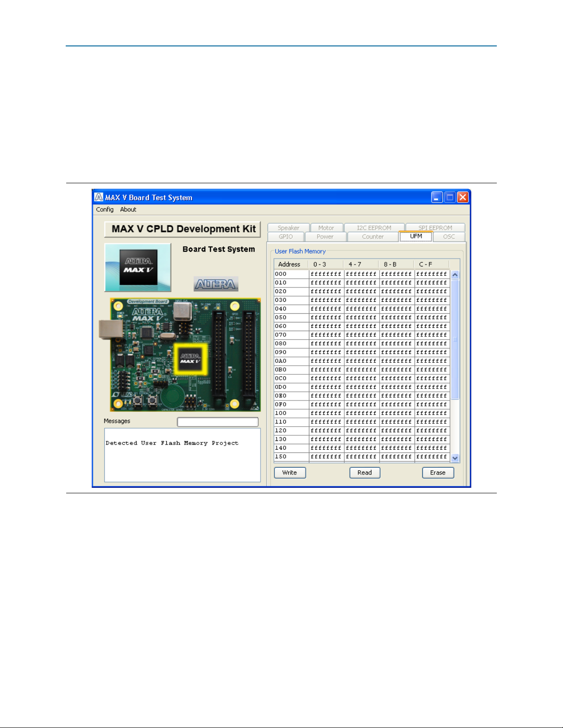Click the 'Detected User Flash Memory Project' message
The image size is (563, 728).
172,443
